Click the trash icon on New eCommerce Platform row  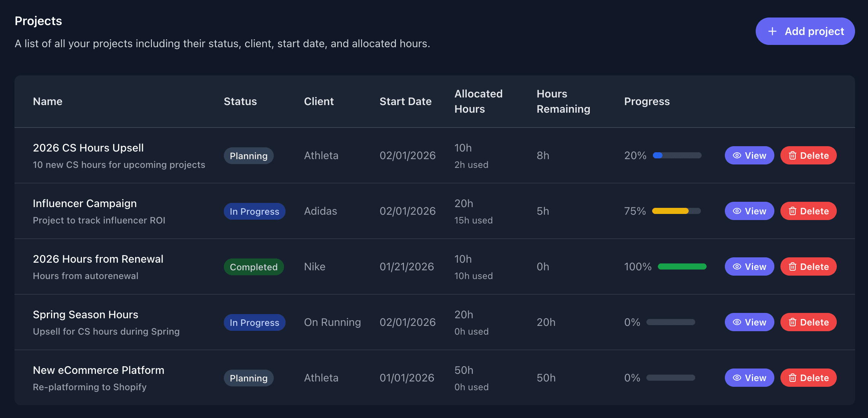793,378
